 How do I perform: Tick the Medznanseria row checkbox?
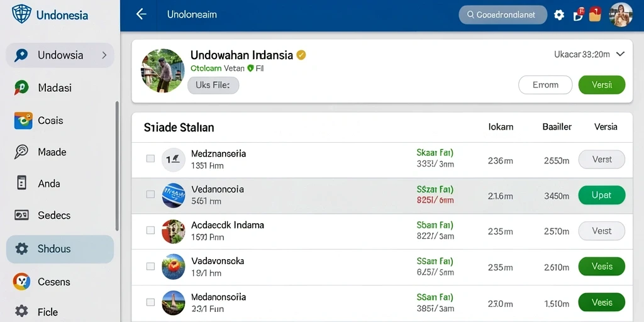pyautogui.click(x=151, y=158)
